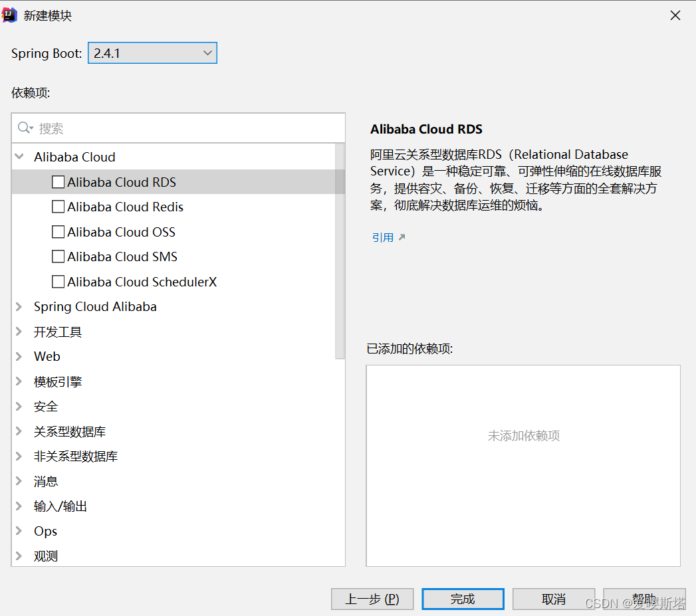
Task: Select the 消息 category label
Action: 46,481
